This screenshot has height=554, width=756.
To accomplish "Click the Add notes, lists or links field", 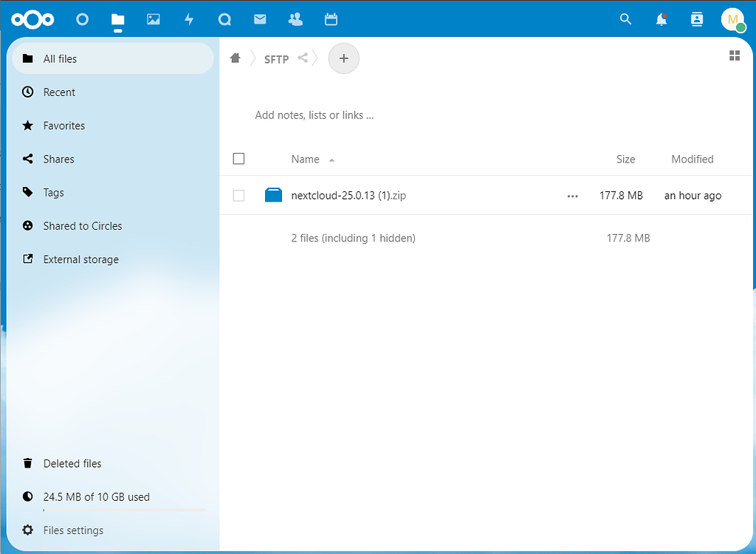I will click(314, 115).
